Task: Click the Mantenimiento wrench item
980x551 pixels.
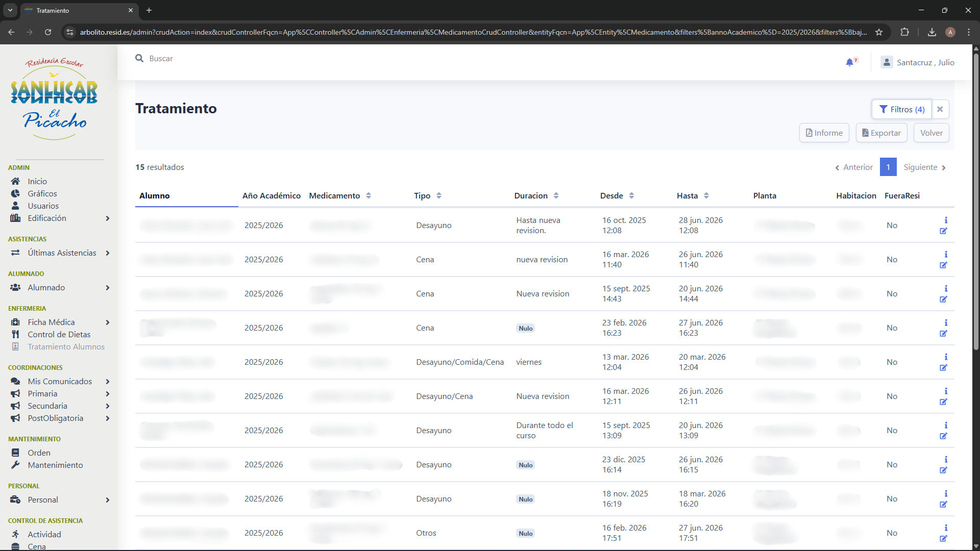Action: pos(55,465)
